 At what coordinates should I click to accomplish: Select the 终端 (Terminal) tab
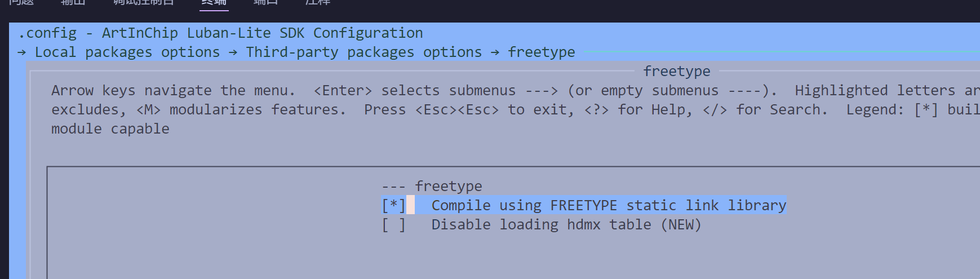[x=214, y=2]
